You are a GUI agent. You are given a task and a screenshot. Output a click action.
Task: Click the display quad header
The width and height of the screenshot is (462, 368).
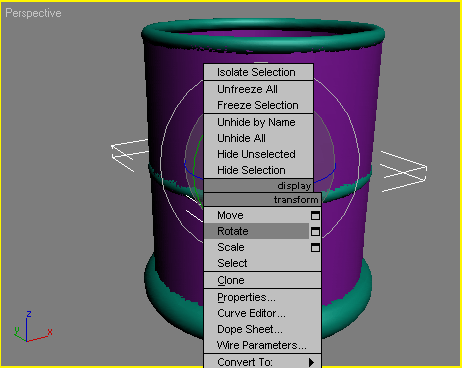pos(259,186)
